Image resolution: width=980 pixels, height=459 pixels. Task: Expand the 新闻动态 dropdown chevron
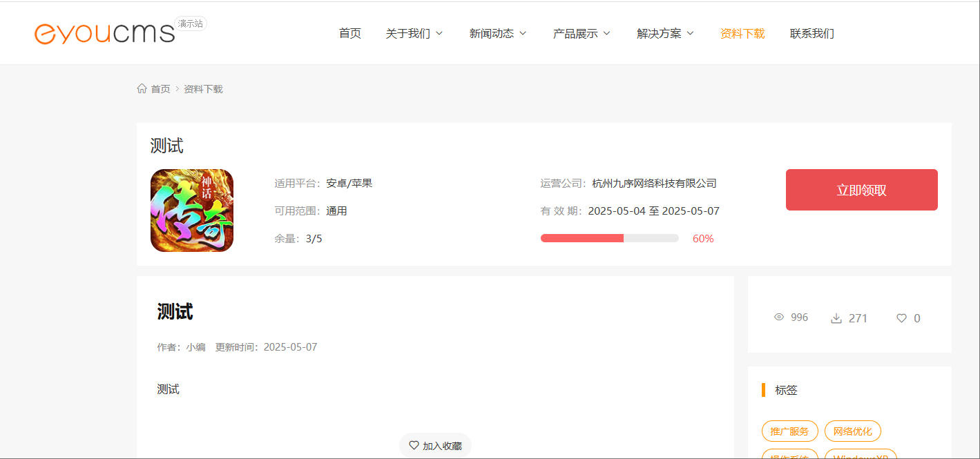point(523,33)
